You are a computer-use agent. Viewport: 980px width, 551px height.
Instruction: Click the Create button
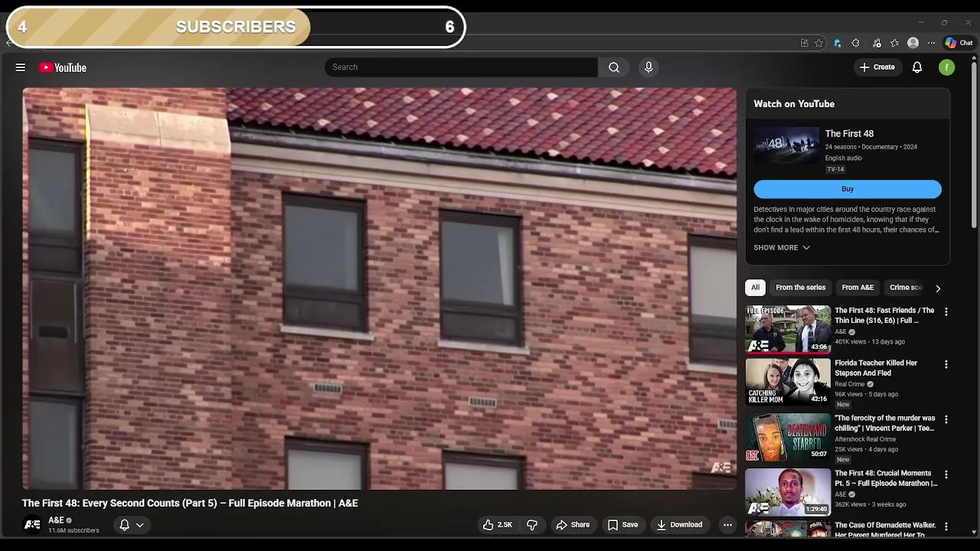877,67
